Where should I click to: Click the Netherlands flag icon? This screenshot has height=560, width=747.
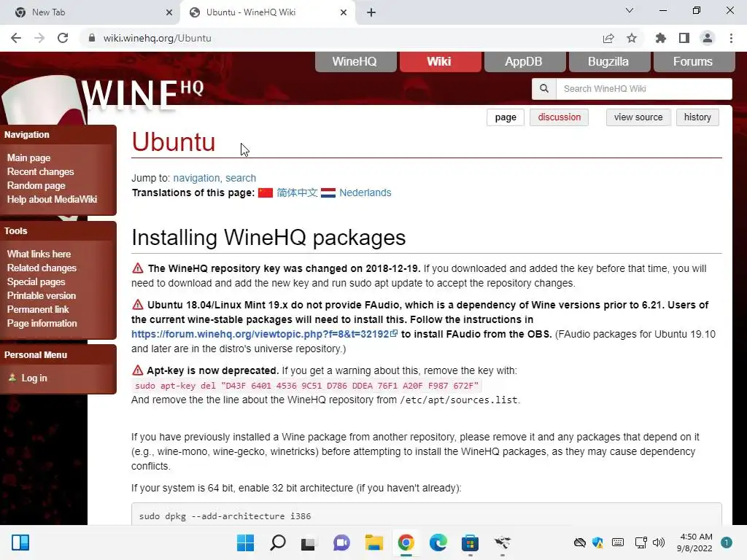[x=328, y=192]
